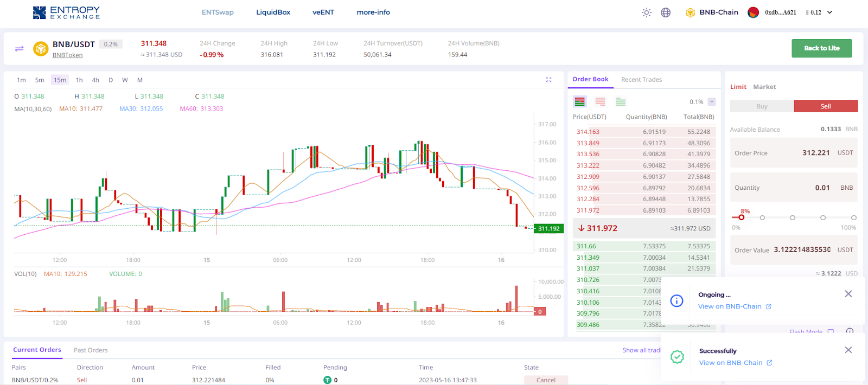Image resolution: width=868 pixels, height=385 pixels.
Task: Open View on BNB-Chain in Ongoing notification
Action: click(730, 307)
